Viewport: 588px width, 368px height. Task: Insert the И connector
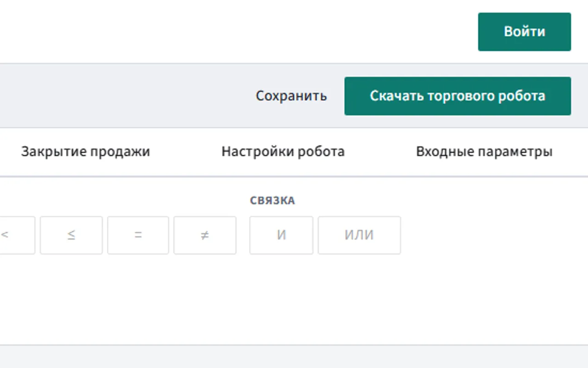(281, 235)
